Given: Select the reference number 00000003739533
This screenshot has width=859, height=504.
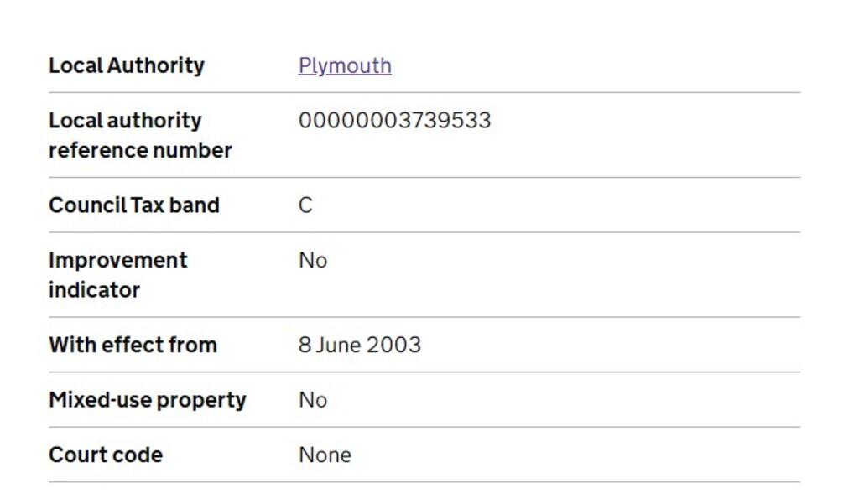Looking at the screenshot, I should pyautogui.click(x=394, y=121).
